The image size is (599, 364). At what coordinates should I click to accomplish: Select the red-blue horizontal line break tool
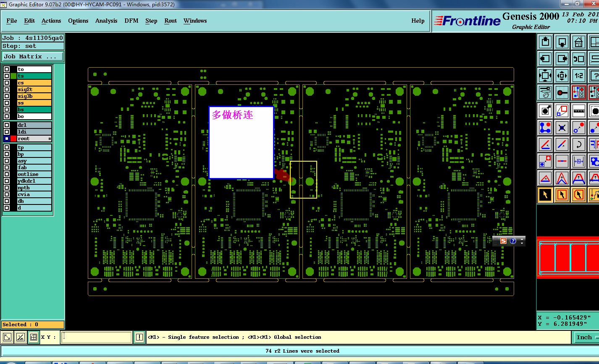562,161
